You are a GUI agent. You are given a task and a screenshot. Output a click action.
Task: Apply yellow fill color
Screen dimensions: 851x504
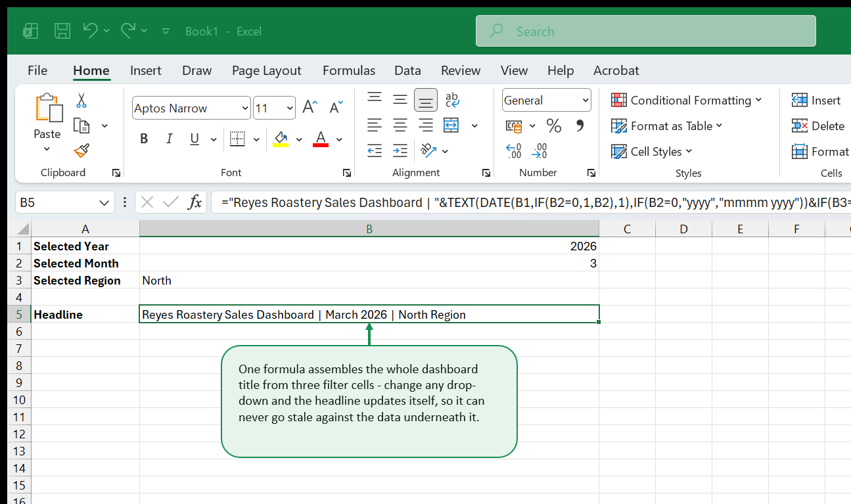tap(281, 139)
